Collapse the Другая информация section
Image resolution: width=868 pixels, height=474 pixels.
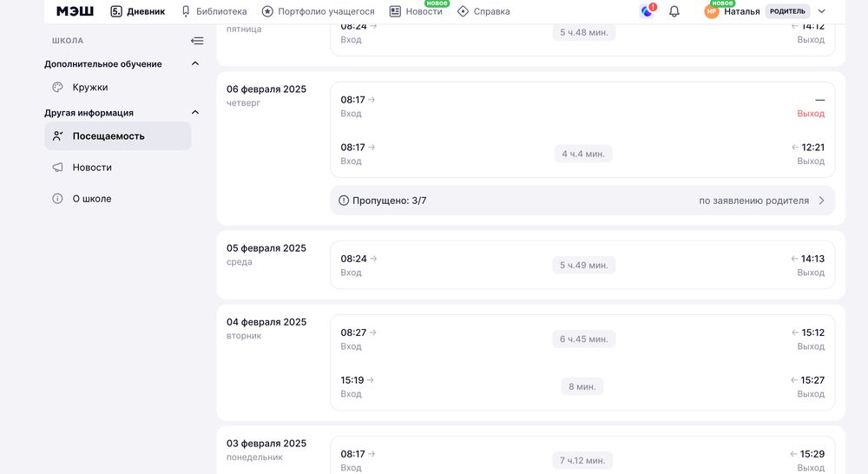pos(195,113)
